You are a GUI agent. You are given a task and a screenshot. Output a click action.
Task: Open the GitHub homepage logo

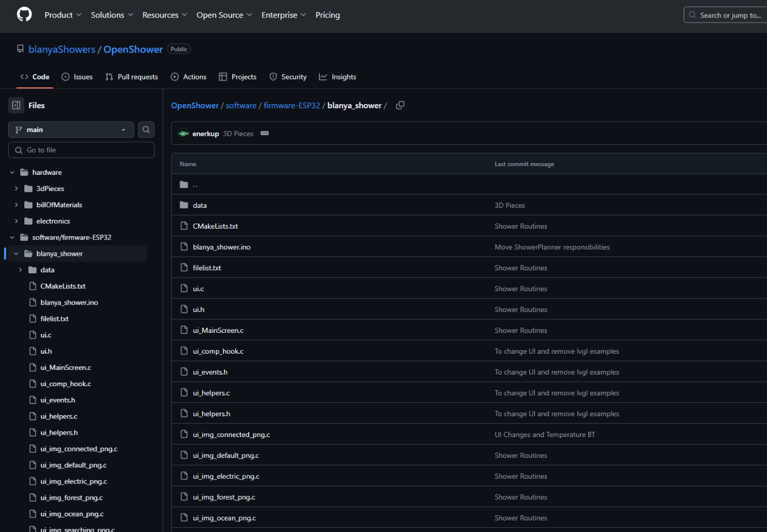point(24,14)
